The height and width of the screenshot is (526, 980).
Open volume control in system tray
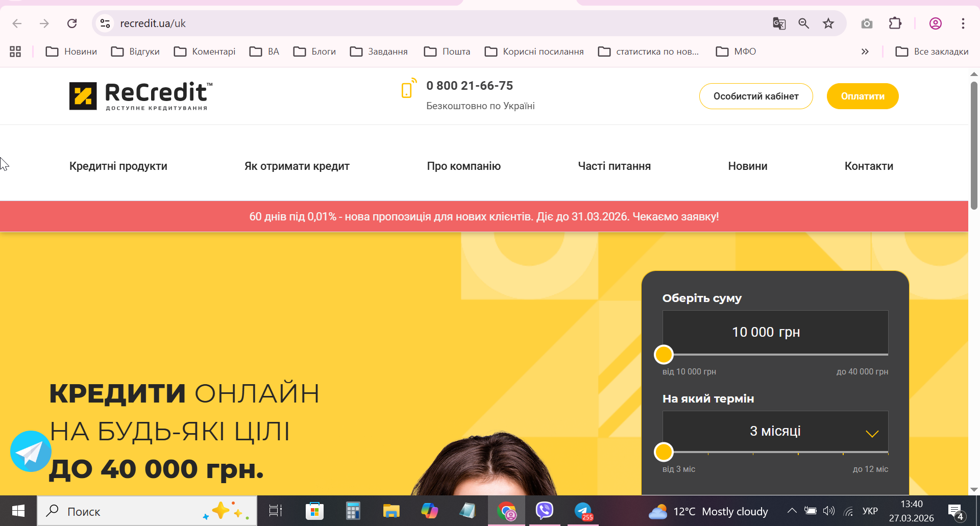pyautogui.click(x=829, y=511)
